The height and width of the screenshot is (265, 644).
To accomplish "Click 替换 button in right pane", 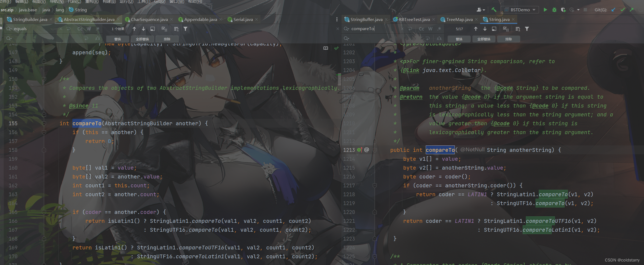I will 459,39.
